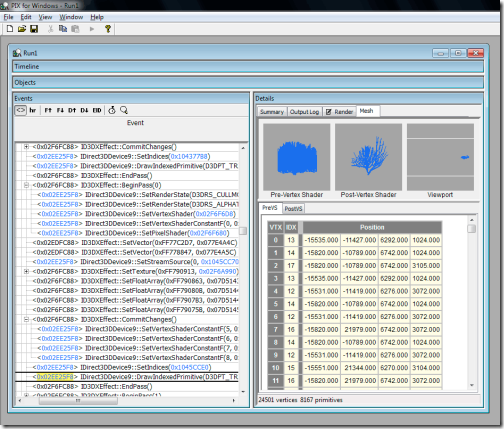Click the Paste clipboard toolbar icon
This screenshot has height=429, width=504.
[x=76, y=29]
